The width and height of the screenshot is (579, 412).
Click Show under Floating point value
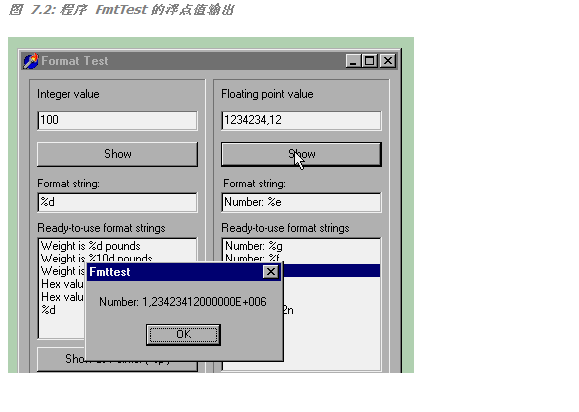(301, 154)
